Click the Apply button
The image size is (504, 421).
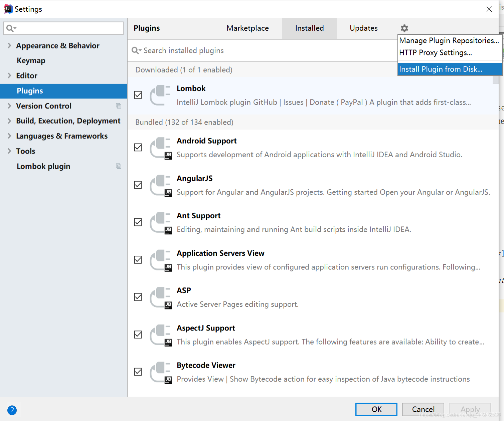[470, 409]
